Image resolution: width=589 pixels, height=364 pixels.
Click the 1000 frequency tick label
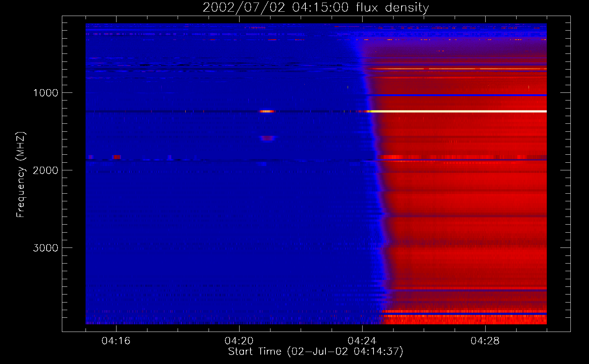tap(46, 93)
